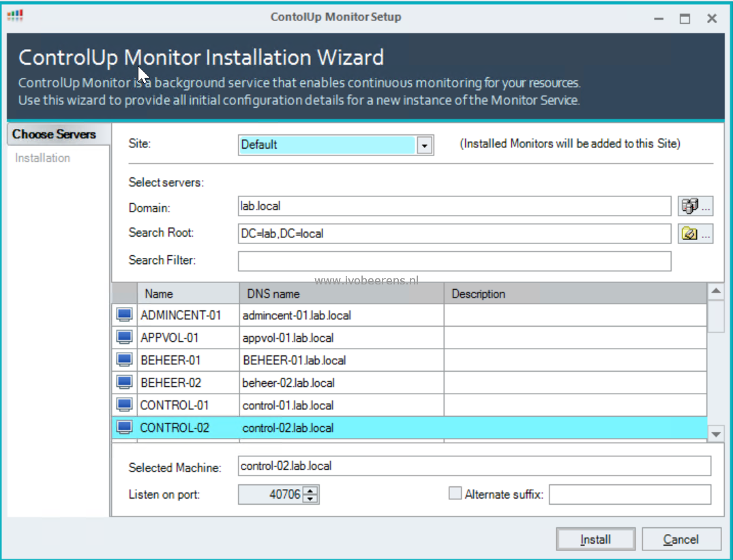733x560 pixels.
Task: Open the Search Root folder browse button
Action: pyautogui.click(x=695, y=233)
